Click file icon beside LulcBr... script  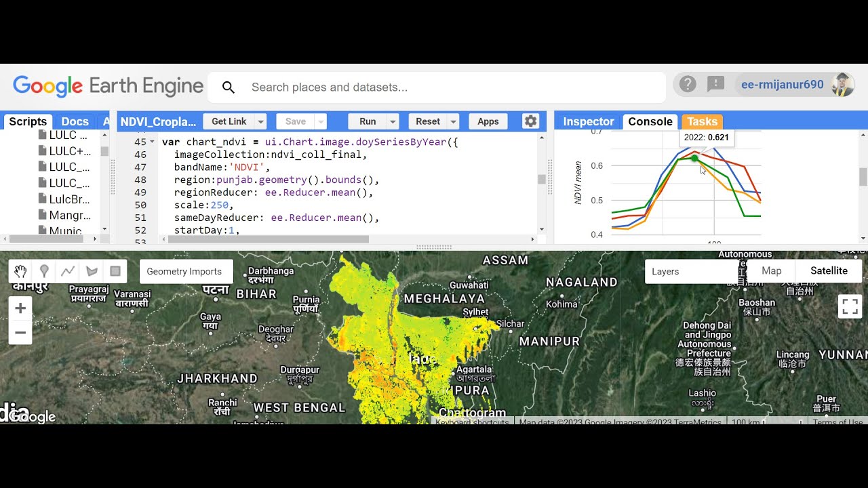[x=43, y=199]
